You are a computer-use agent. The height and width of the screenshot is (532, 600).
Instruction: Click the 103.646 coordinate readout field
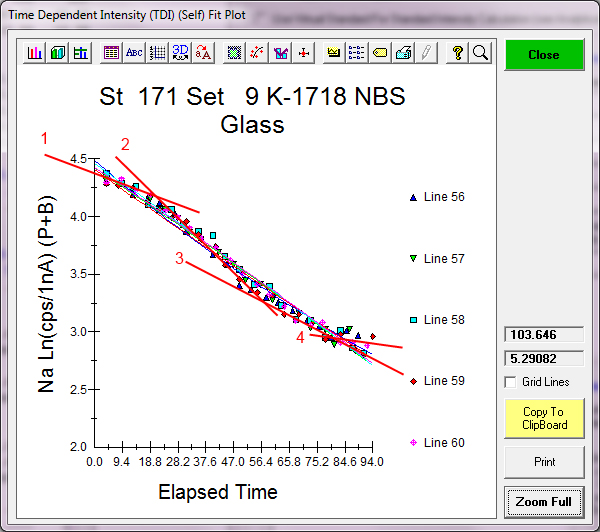click(x=543, y=335)
